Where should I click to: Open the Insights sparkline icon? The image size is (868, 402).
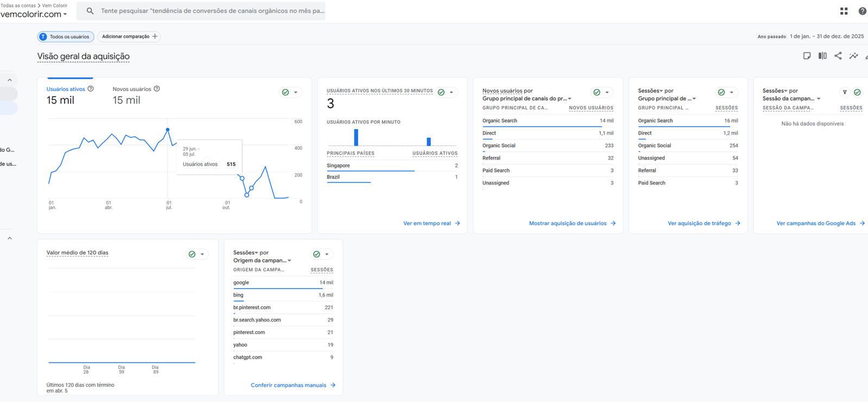[x=853, y=56]
